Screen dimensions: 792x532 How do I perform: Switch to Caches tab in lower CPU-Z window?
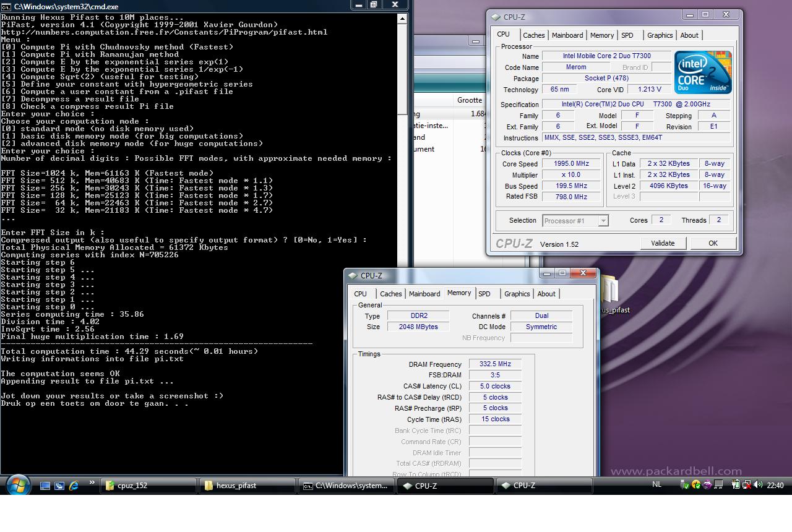tap(390, 294)
